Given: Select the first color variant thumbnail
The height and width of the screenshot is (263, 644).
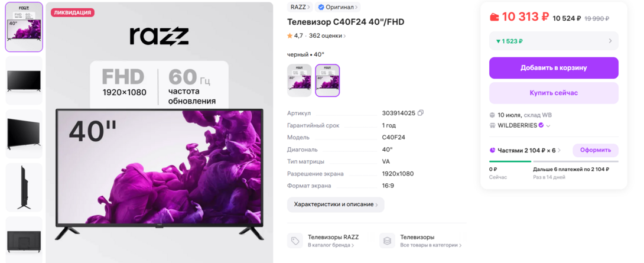Looking at the screenshot, I should click(x=299, y=80).
